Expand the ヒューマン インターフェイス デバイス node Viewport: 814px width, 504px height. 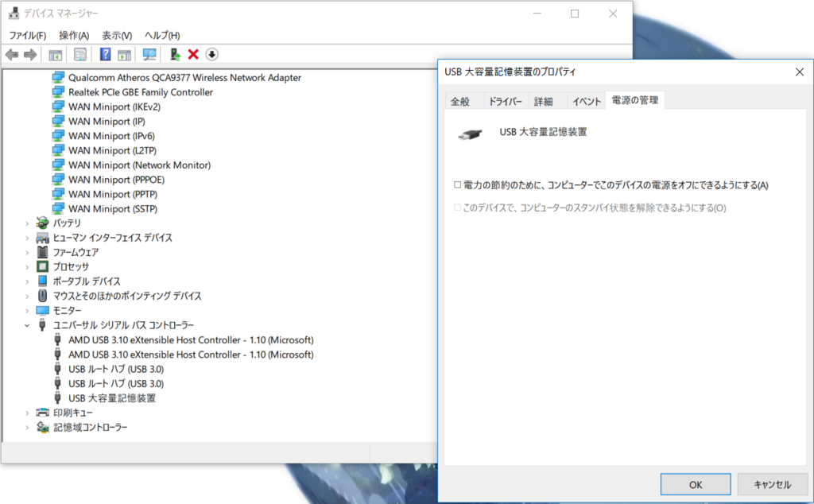(x=27, y=238)
